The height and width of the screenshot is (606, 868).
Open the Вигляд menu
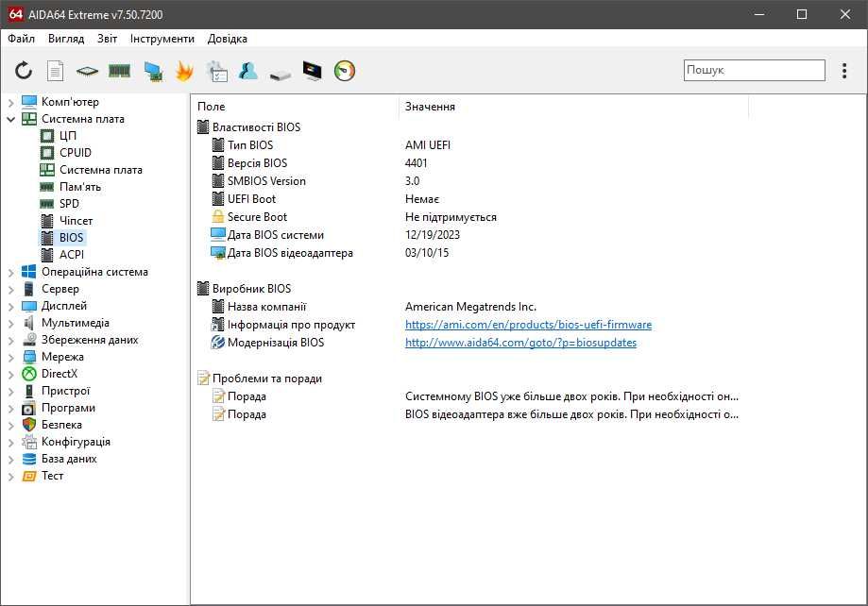(66, 39)
